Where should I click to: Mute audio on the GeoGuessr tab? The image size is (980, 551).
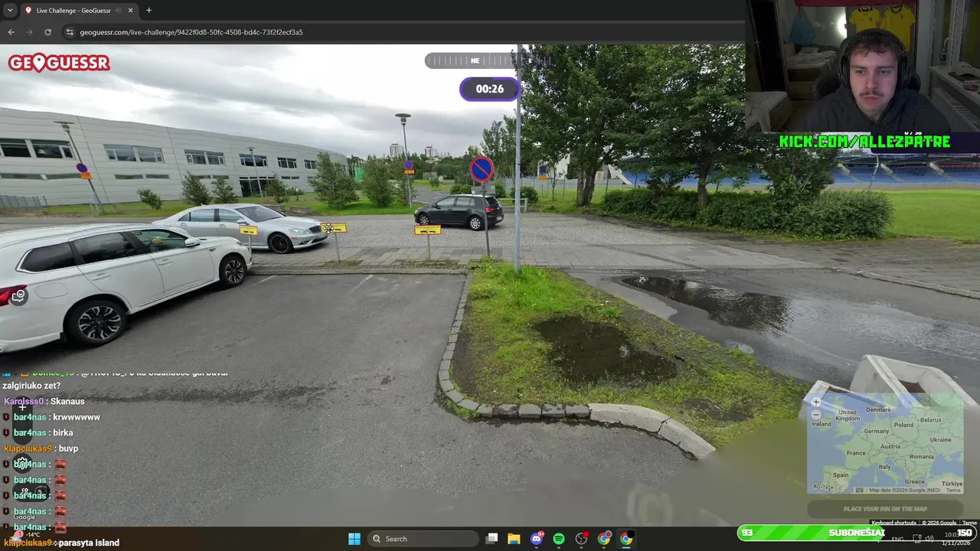coord(119,10)
